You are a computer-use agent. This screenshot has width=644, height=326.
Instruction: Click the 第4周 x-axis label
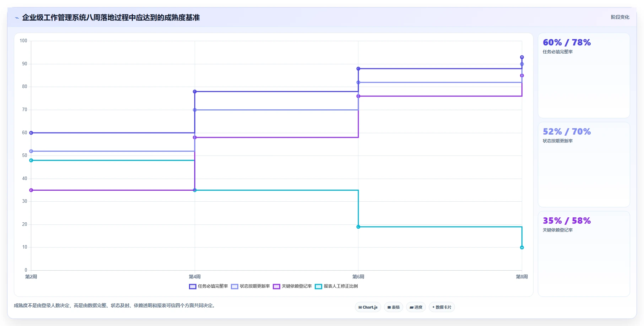pos(195,277)
